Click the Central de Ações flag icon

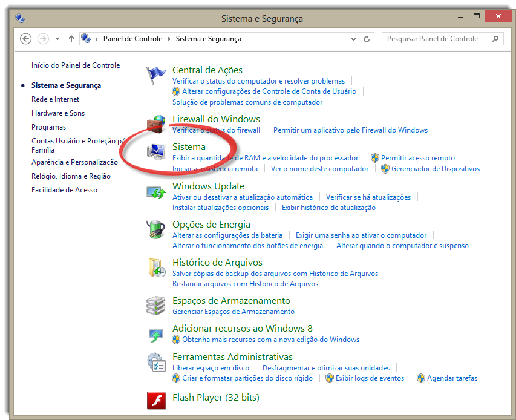tap(155, 75)
